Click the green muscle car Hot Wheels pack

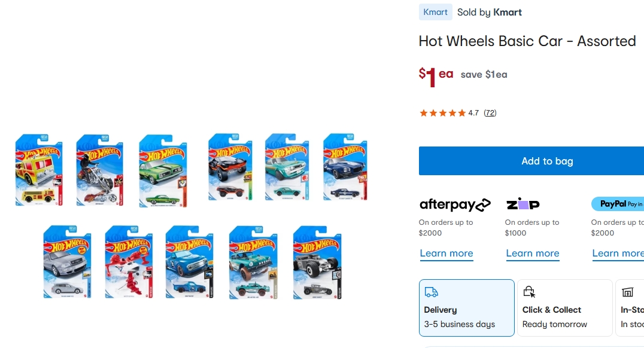point(163,171)
